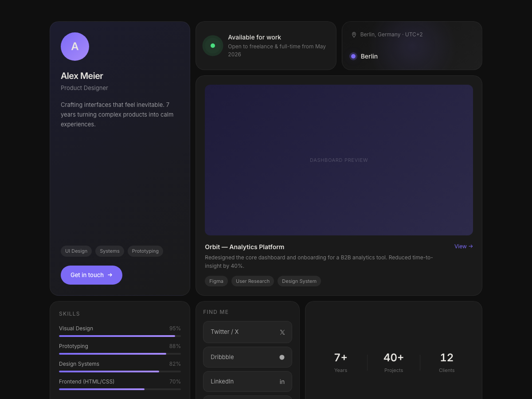The image size is (532, 399).
Task: Click the 'Orbit — Analytics Platform' title
Action: 245,247
